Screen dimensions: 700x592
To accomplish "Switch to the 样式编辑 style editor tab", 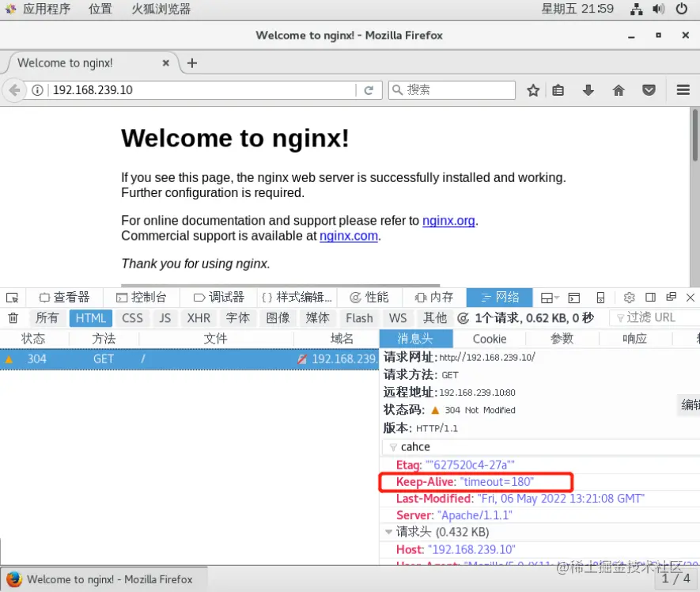I will tap(297, 298).
